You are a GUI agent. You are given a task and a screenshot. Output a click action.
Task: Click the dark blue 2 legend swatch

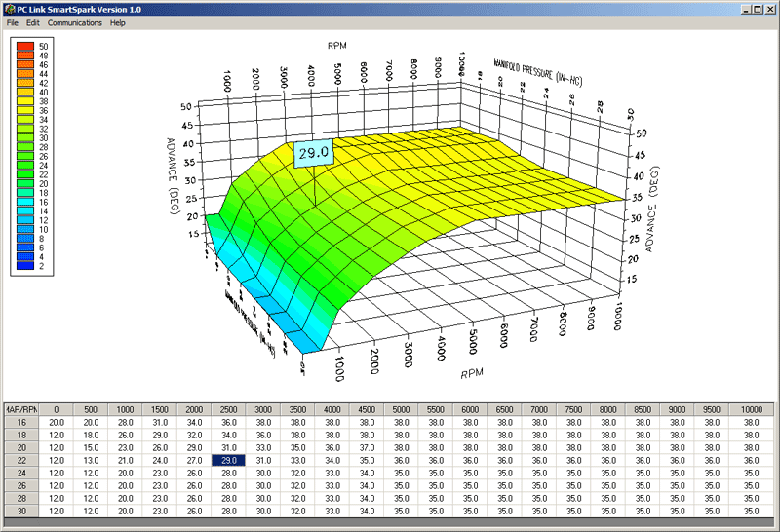click(25, 265)
